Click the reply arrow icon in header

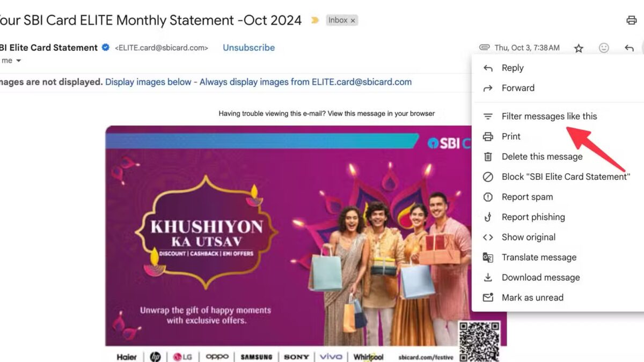click(x=629, y=48)
